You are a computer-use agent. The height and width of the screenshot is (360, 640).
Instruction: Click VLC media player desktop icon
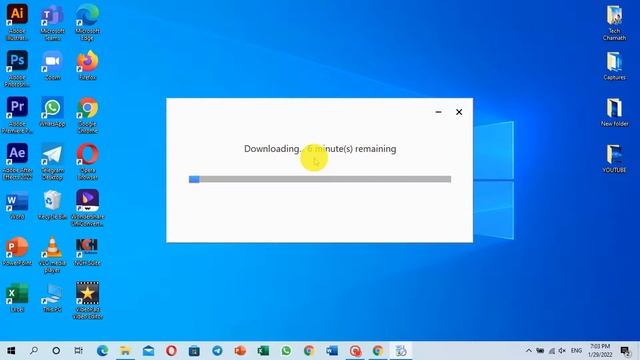[x=52, y=254]
